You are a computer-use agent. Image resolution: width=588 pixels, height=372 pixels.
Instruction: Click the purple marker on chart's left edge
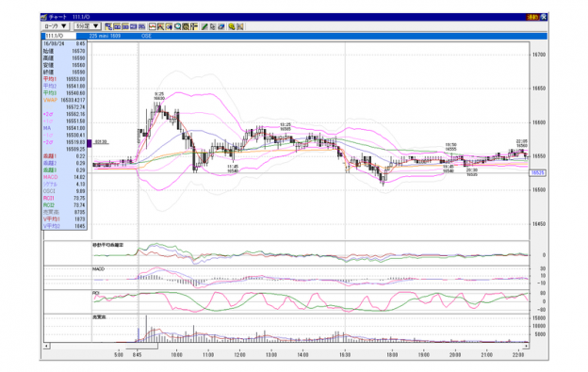tap(90, 143)
